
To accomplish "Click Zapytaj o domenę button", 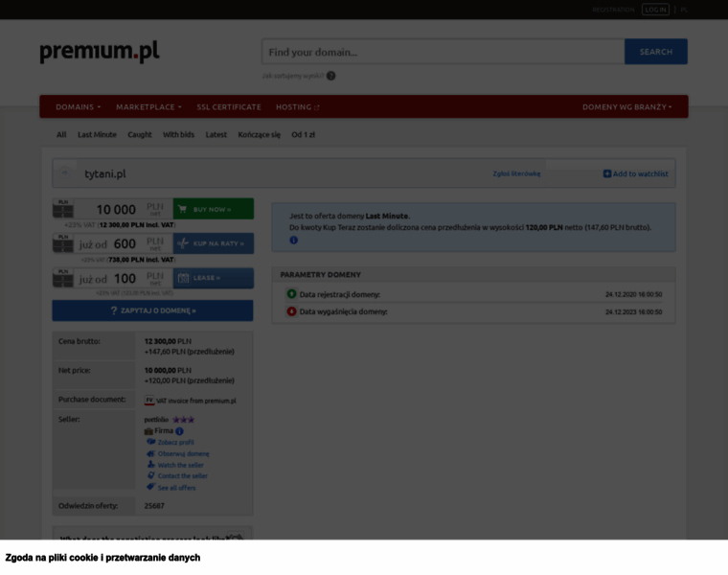I will 152,310.
